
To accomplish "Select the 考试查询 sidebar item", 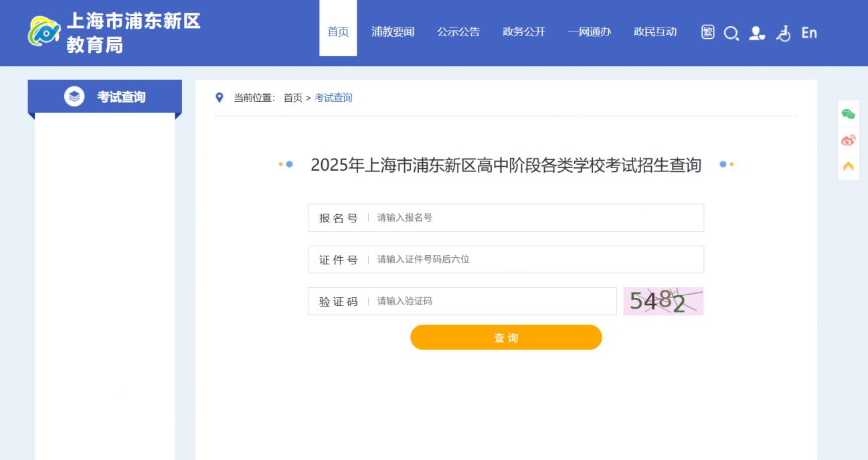I will point(104,96).
